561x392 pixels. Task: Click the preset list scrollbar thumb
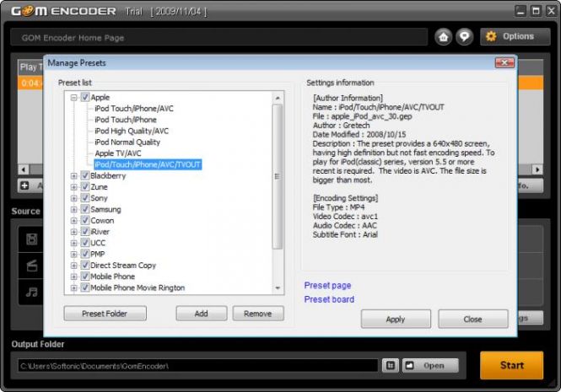[x=278, y=176]
